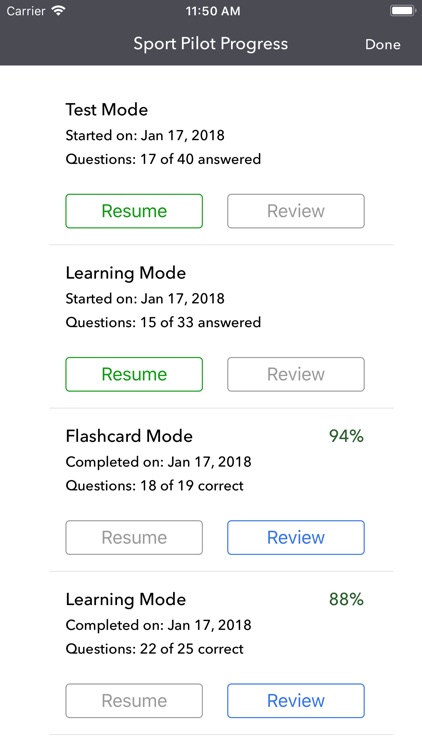The width and height of the screenshot is (422, 750).
Task: Select the Wi-Fi status icon
Action: click(59, 11)
